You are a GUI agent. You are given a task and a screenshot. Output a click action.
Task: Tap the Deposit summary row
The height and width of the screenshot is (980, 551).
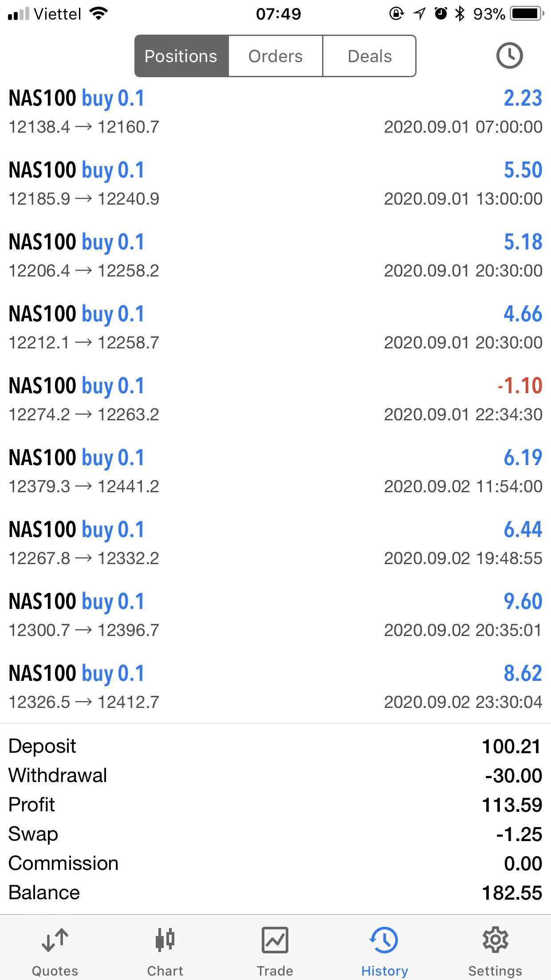point(275,746)
